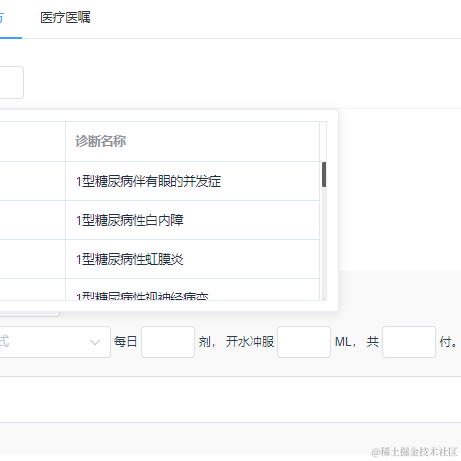Focus the 开水冲服 ML input field
461x461 pixels.
tap(304, 342)
